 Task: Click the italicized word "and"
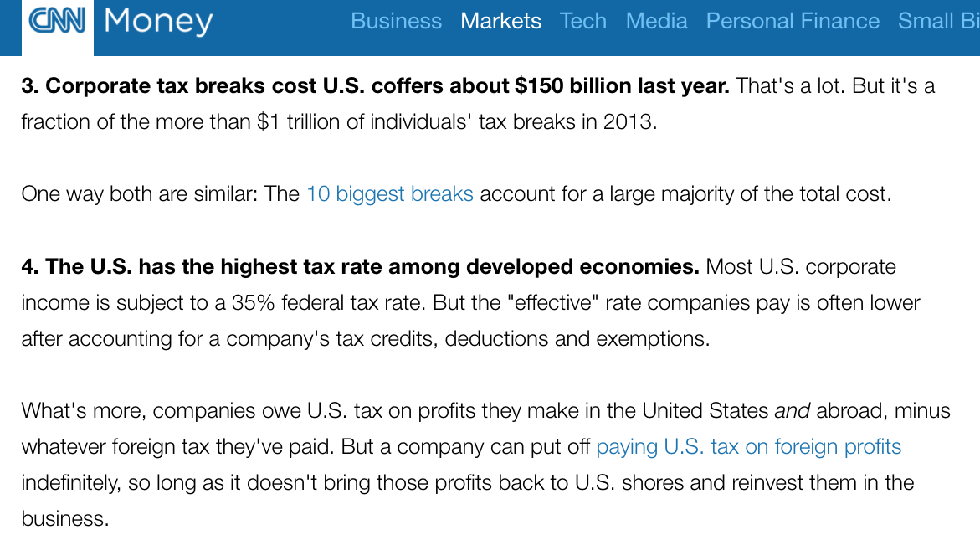pyautogui.click(x=792, y=411)
